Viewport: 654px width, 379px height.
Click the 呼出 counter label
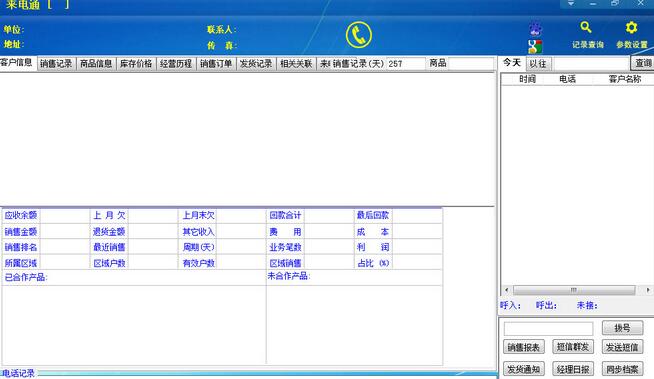[x=546, y=305]
